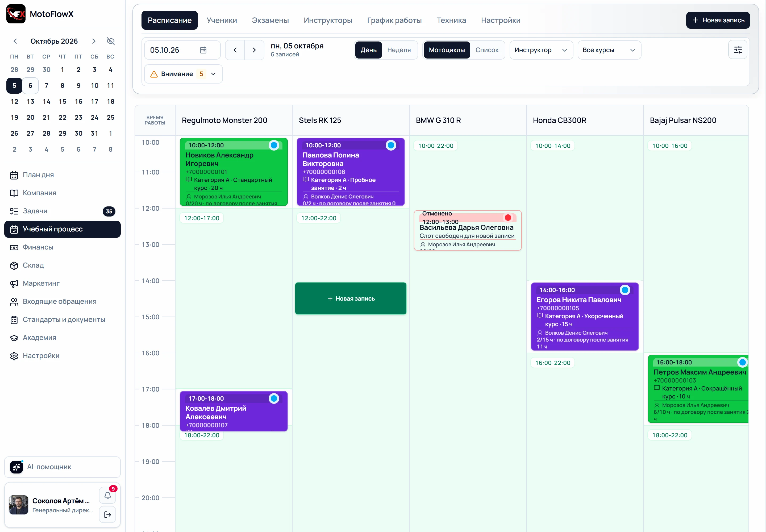Go to previous day in schedule
The height and width of the screenshot is (532, 766).
(235, 50)
